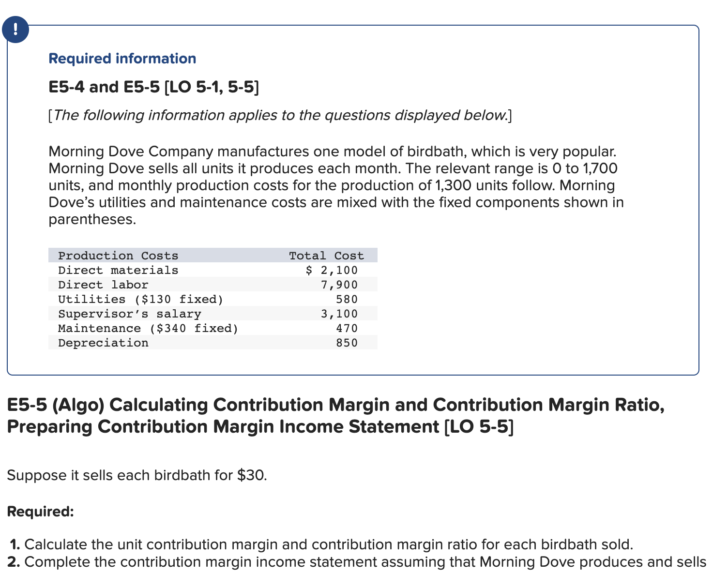728x574 pixels.
Task: Click the Maintenance ($340 fixed) row
Action: tap(148, 328)
